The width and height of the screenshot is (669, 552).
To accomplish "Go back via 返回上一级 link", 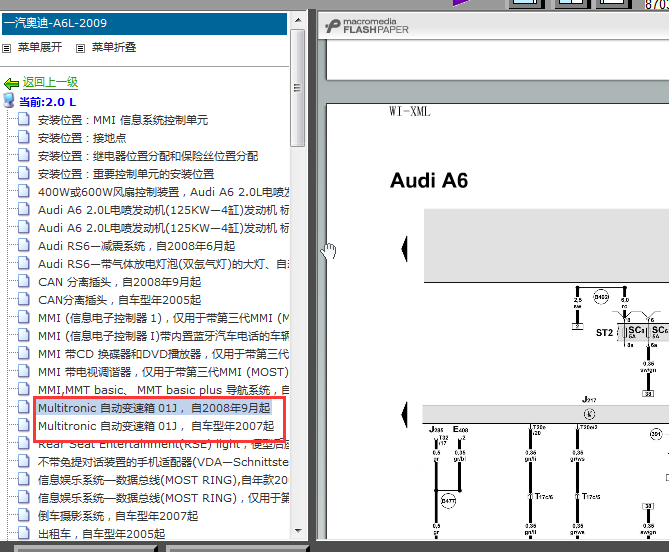I will point(50,83).
